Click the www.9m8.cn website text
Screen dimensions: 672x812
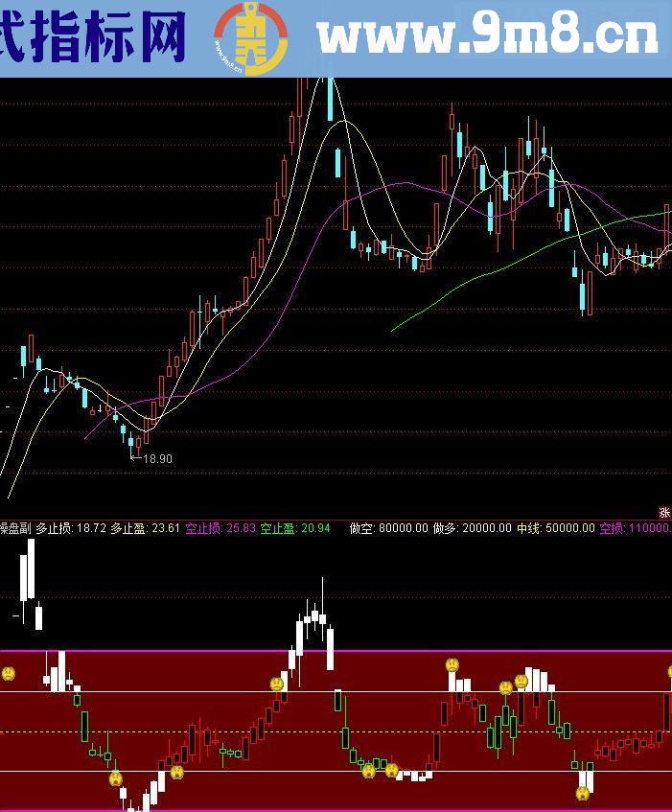488,36
